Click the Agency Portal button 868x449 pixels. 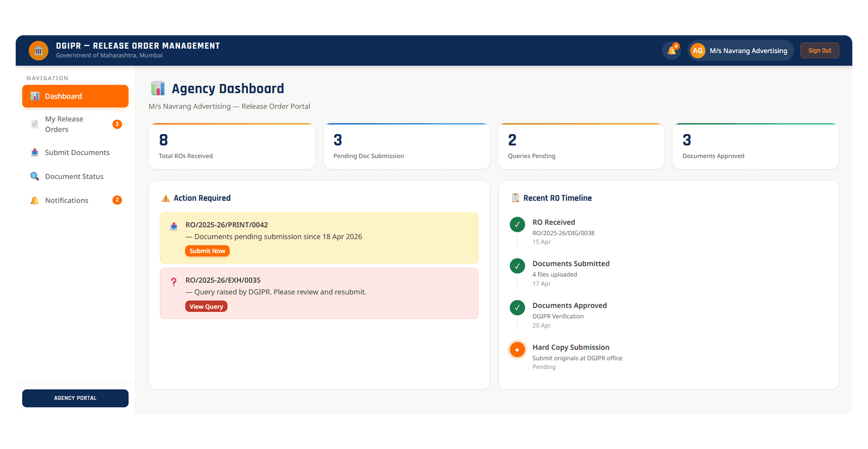pyautogui.click(x=75, y=398)
